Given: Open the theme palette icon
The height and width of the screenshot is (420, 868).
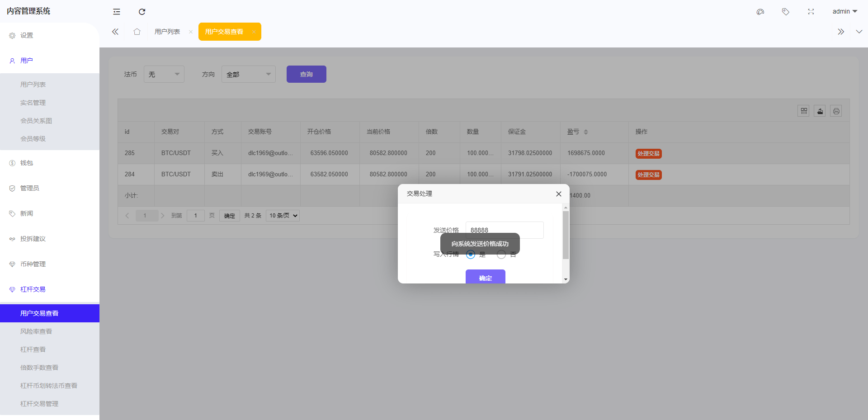Looking at the screenshot, I should 760,12.
